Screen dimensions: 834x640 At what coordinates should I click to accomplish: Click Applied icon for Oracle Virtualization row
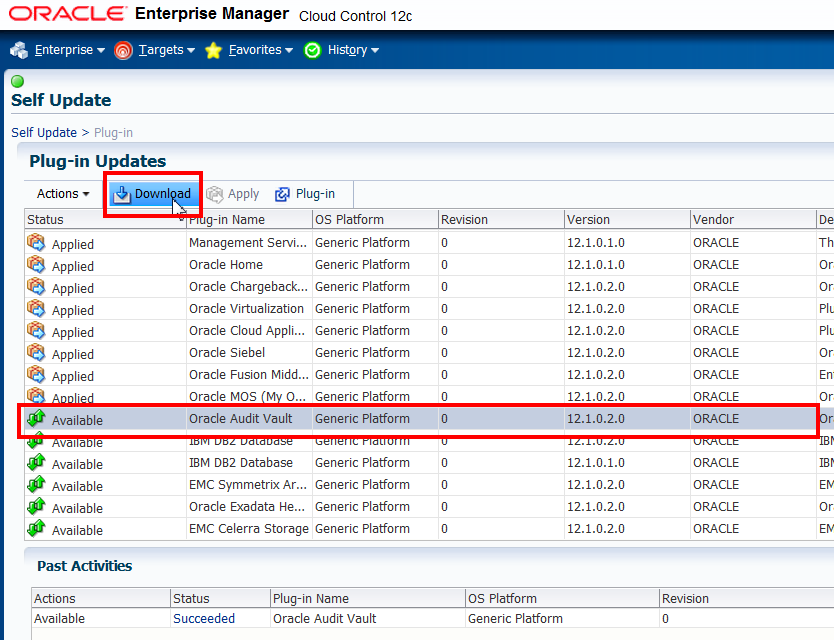click(x=36, y=309)
